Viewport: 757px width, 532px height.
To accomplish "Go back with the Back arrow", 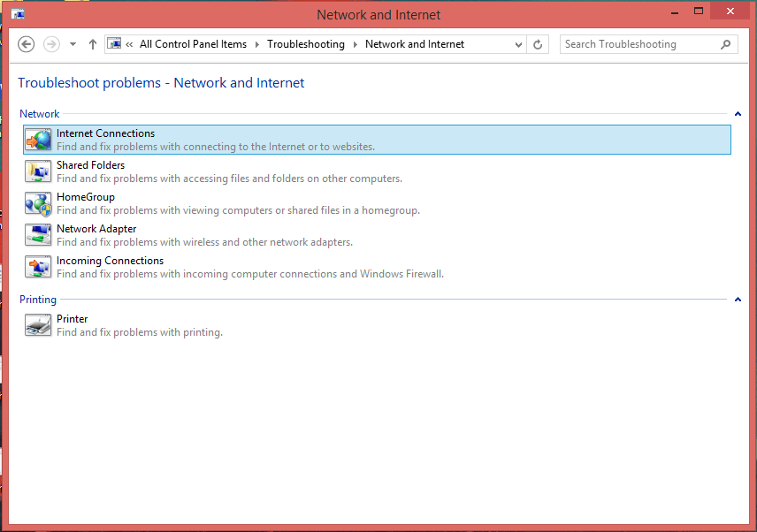I will pyautogui.click(x=26, y=44).
